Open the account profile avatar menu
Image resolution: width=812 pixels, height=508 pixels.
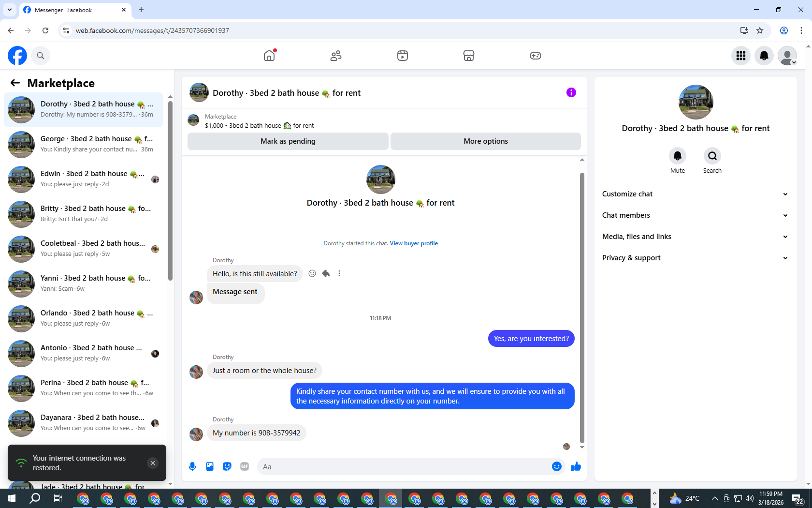[x=787, y=56]
